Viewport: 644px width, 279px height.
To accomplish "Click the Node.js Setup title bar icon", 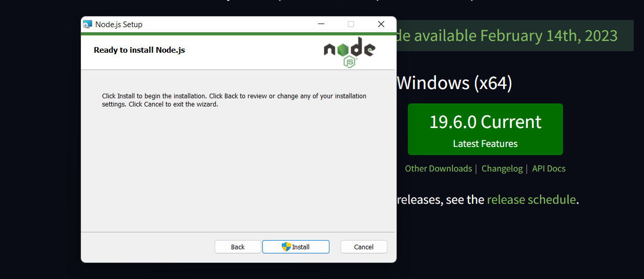I will point(88,24).
